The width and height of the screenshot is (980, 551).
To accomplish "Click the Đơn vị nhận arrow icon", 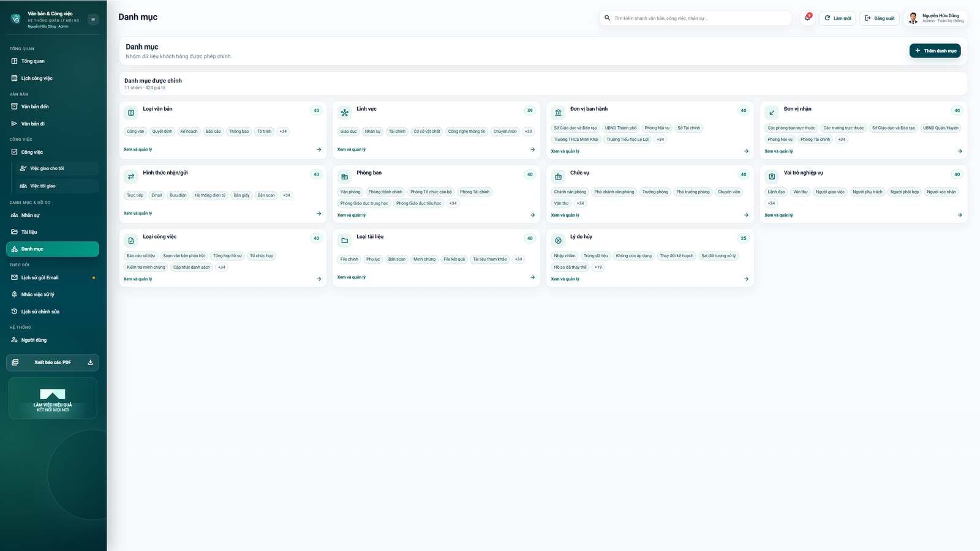I will click(x=772, y=113).
